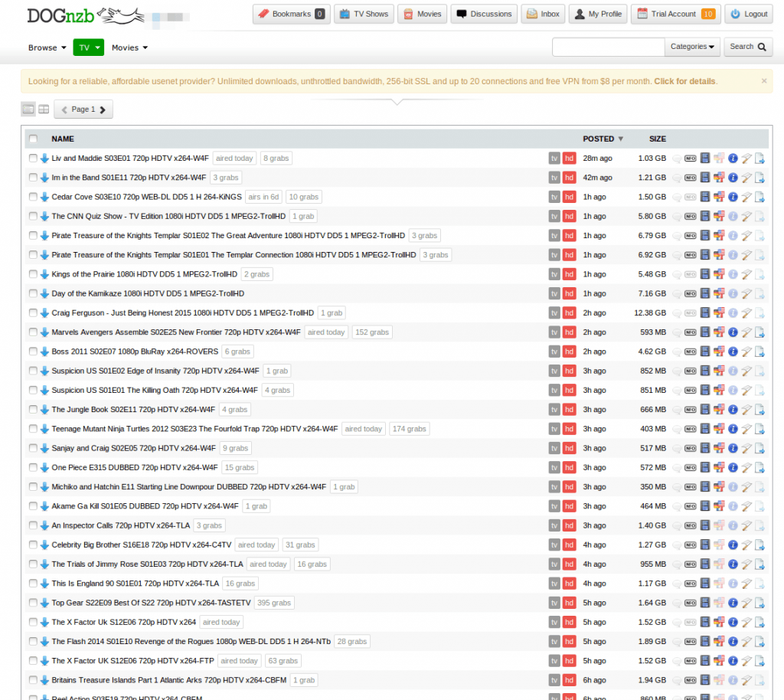784x700 pixels.
Task: Click the hd badge on Top Gear row
Action: click(569, 603)
